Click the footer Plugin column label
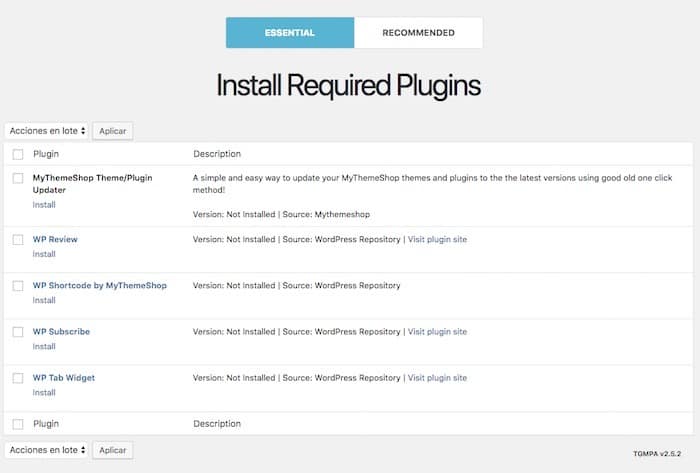Viewport: 700px width, 473px height. point(46,423)
